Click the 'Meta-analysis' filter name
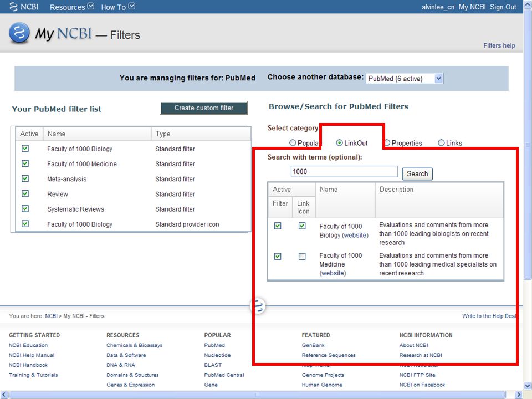This screenshot has width=532, height=399. click(67, 179)
